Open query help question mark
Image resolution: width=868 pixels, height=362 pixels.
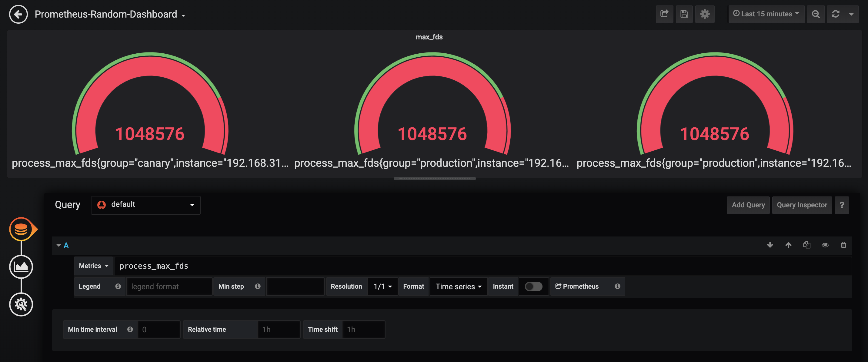[x=842, y=205]
